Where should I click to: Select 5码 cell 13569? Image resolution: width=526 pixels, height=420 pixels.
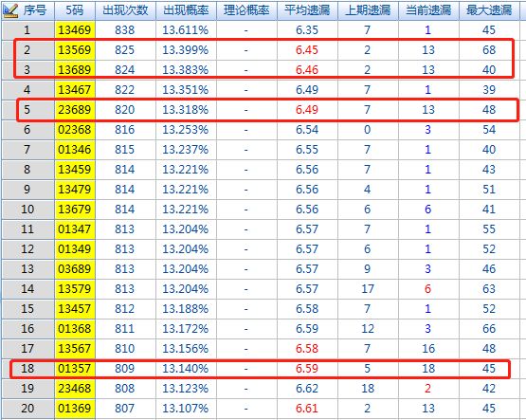tap(75, 50)
